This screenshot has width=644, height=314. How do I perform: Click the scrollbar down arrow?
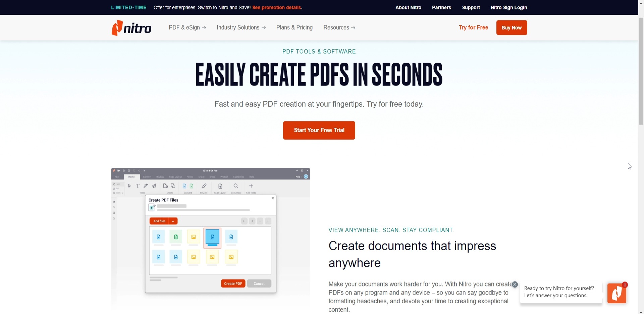(641, 312)
